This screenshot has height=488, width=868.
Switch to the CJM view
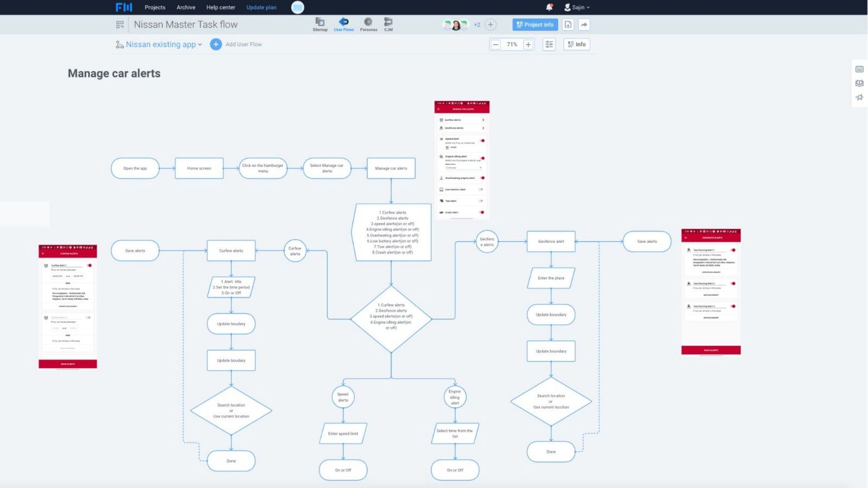click(x=388, y=24)
